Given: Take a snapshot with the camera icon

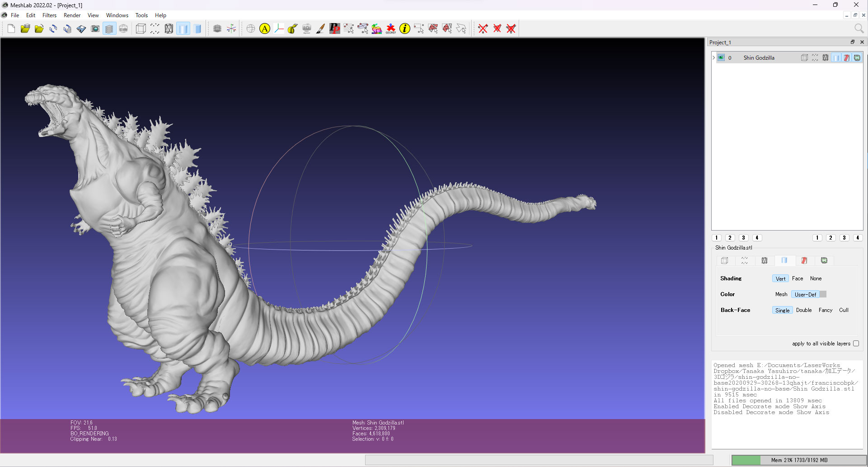Looking at the screenshot, I should click(95, 29).
